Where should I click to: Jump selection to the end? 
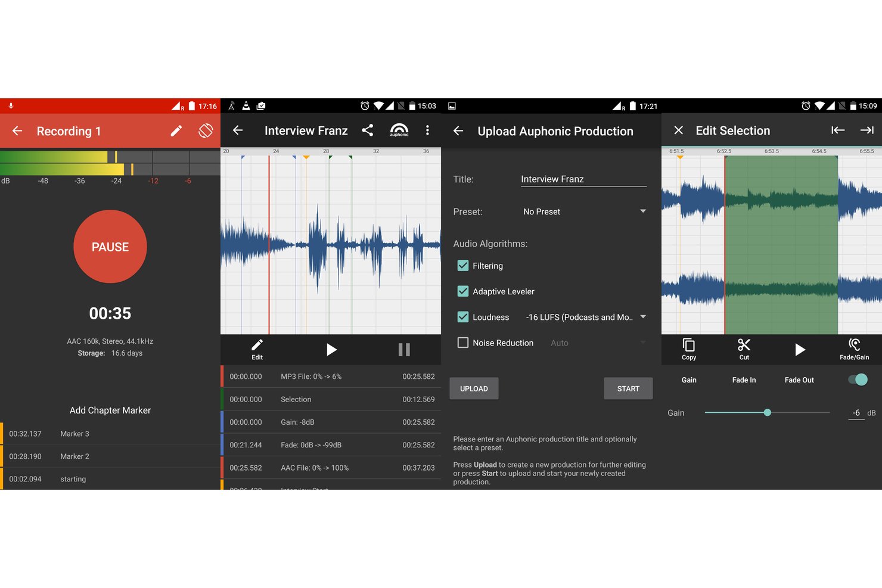pos(867,130)
